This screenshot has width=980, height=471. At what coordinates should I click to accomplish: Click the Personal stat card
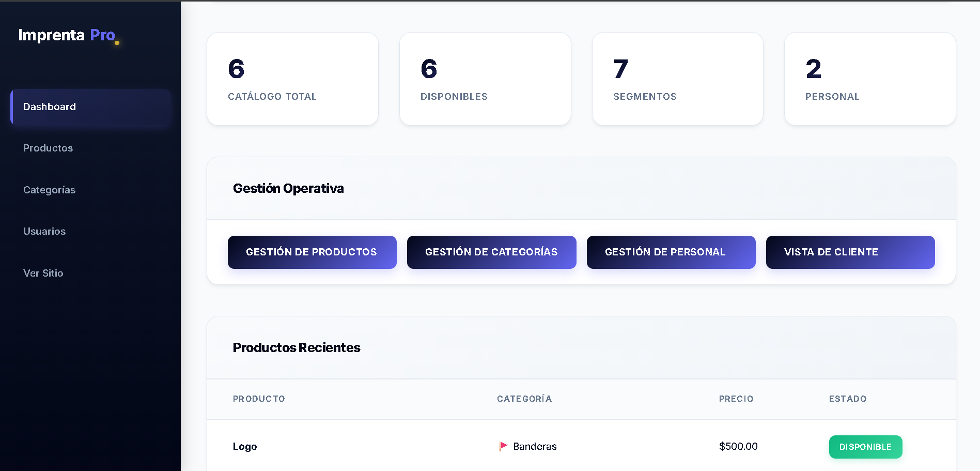coord(869,79)
